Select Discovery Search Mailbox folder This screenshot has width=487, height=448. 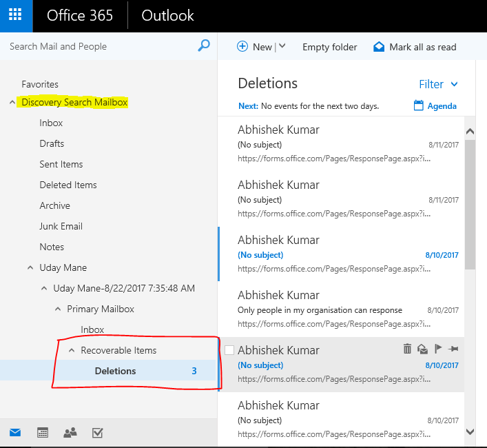tap(74, 102)
